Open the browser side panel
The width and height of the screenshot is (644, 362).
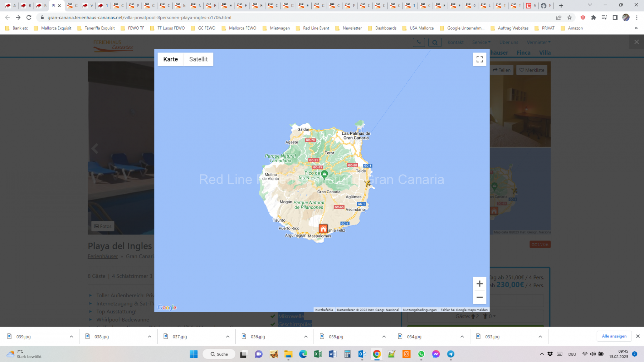615,18
